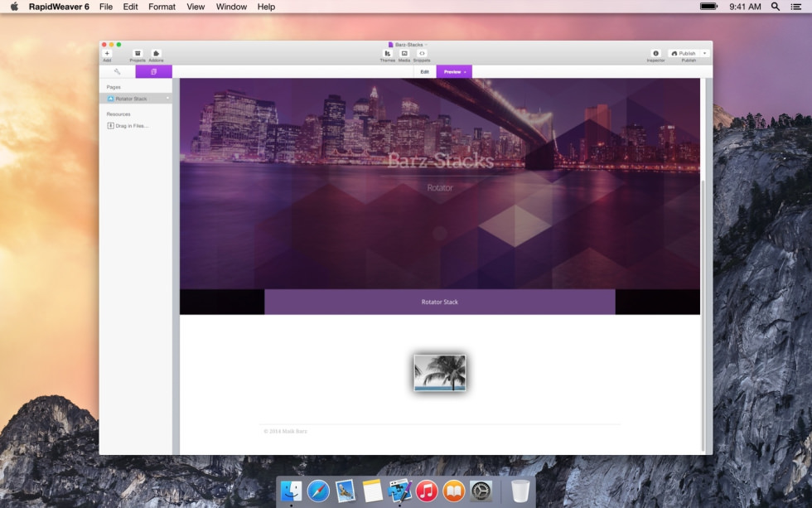
Task: Click the palm tree thumbnail image
Action: (440, 373)
